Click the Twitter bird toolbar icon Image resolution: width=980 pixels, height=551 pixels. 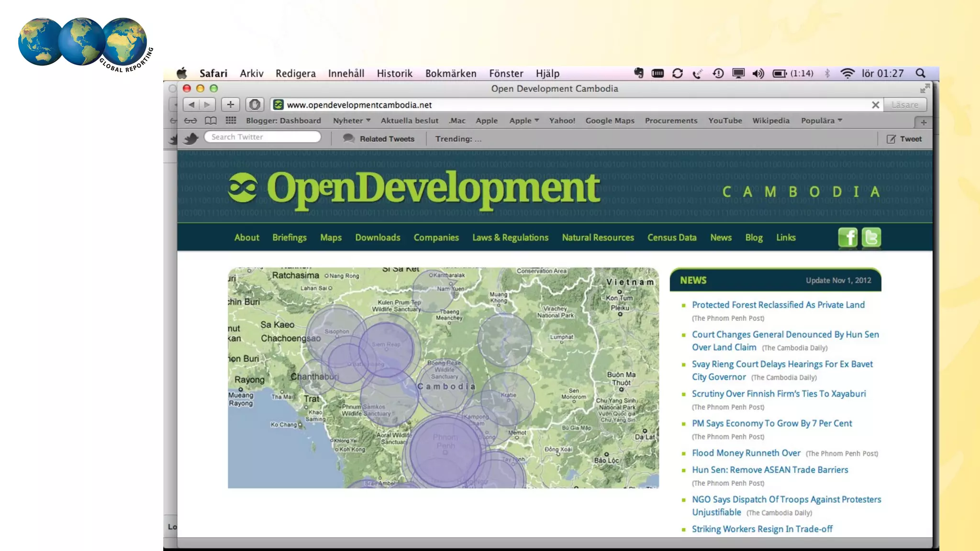[x=191, y=139]
